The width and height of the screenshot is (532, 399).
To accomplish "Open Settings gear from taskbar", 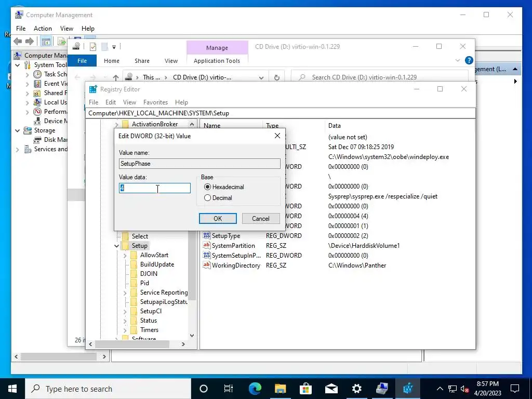I will tap(356, 389).
